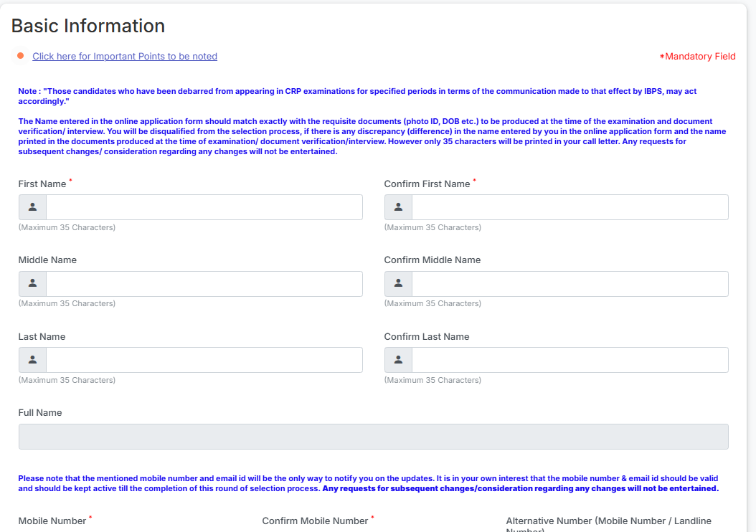Viewport: 756px width, 532px height.
Task: Click the person icon beside Confirm Middle Name
Action: [x=398, y=284]
